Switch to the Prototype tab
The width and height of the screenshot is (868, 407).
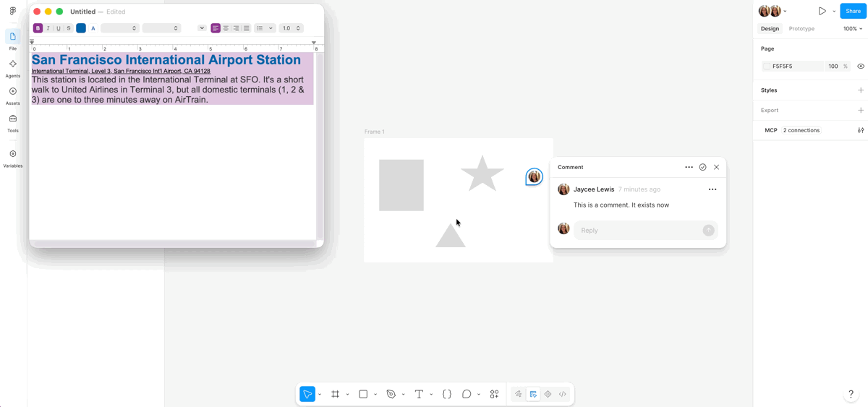tap(801, 29)
